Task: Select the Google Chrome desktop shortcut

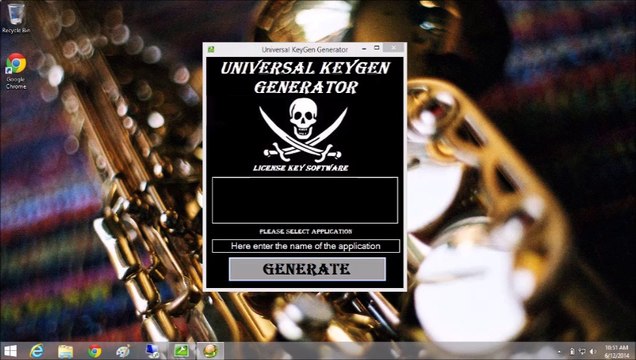Action: pyautogui.click(x=16, y=71)
